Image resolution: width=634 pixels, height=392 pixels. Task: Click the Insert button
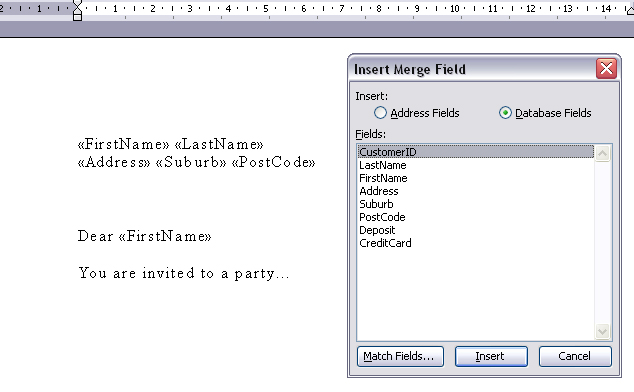pyautogui.click(x=491, y=356)
